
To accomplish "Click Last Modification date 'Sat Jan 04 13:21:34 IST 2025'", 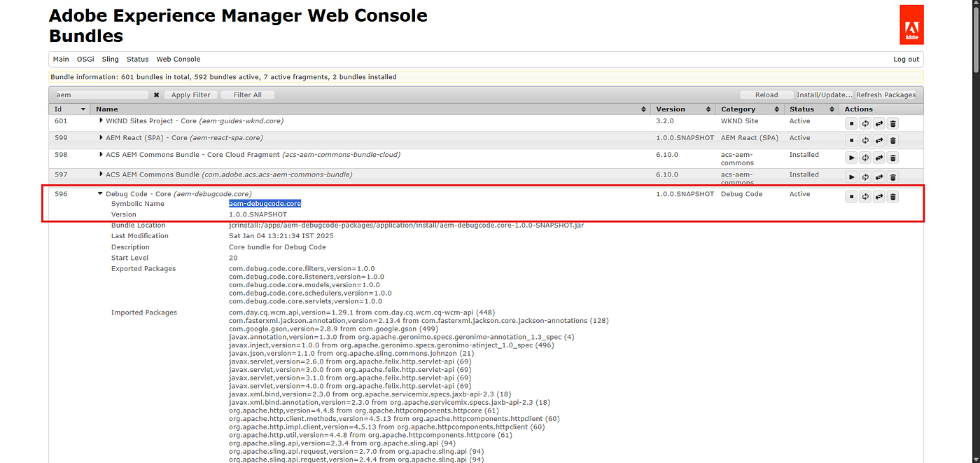I will click(281, 236).
